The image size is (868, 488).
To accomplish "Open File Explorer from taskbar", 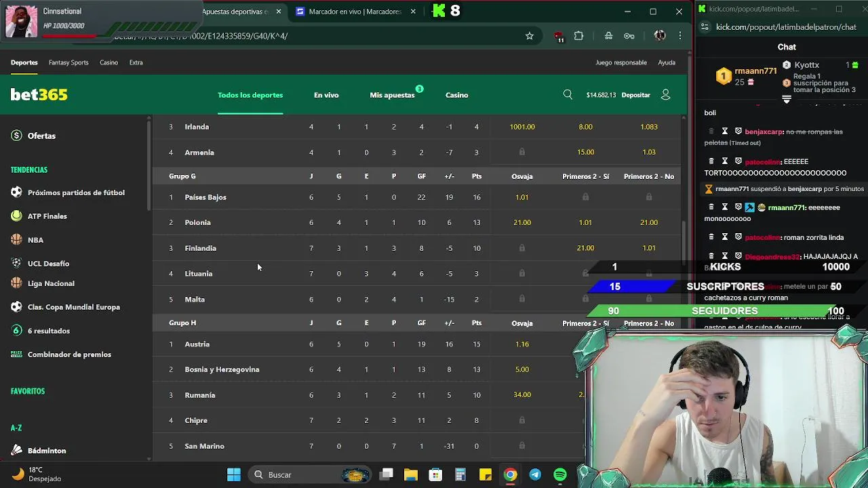I will click(411, 474).
